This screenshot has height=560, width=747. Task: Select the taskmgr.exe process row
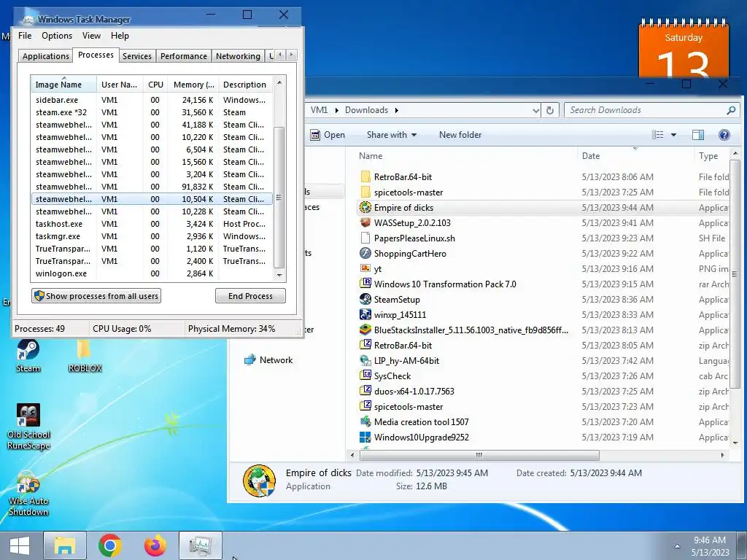coord(152,236)
